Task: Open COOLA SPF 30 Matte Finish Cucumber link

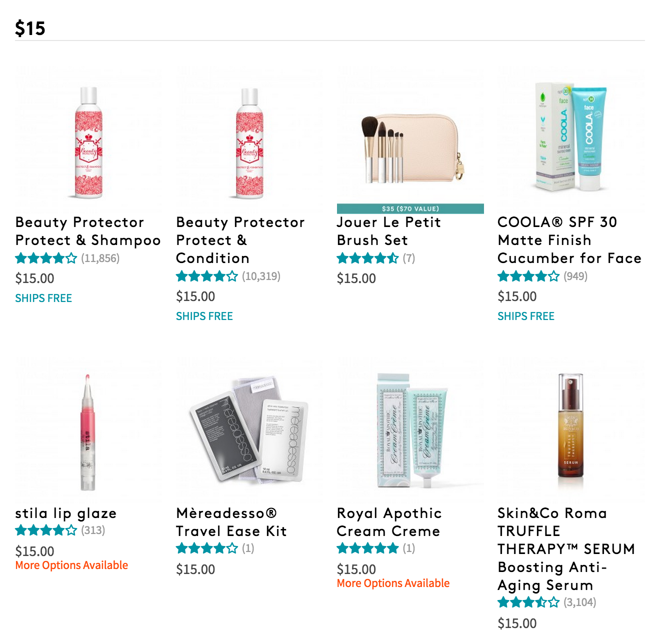Action: (569, 240)
